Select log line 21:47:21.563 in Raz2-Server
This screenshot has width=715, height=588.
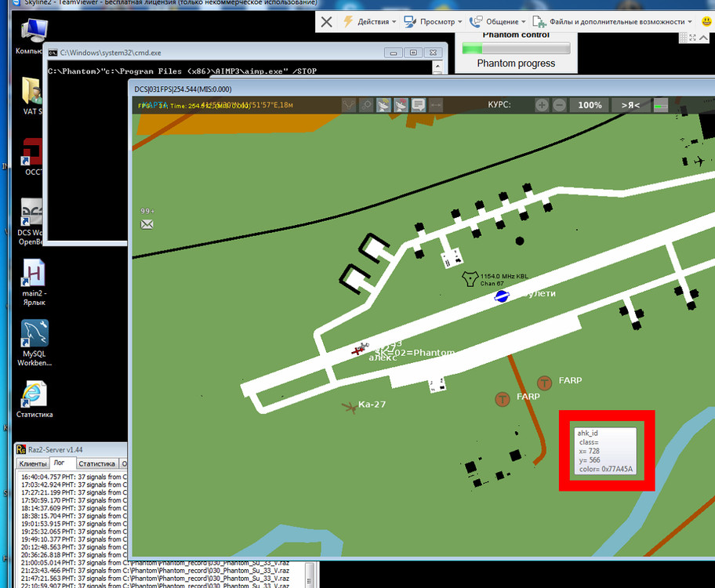click(155, 578)
